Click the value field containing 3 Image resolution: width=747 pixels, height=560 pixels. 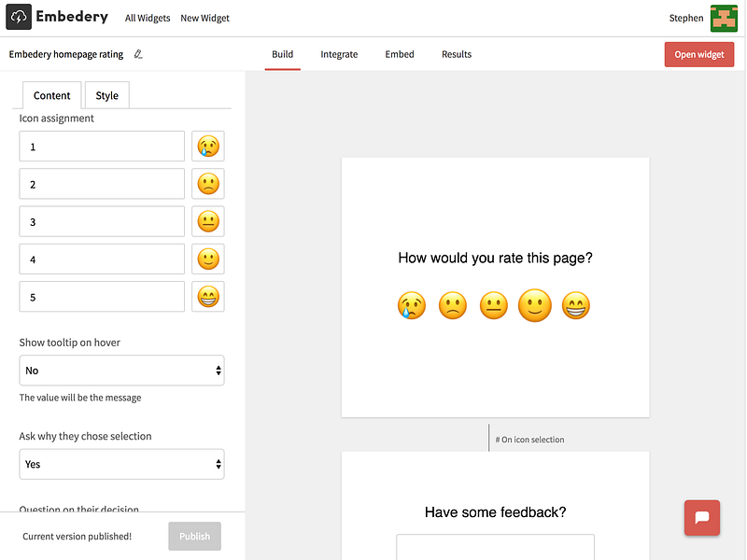[102, 221]
